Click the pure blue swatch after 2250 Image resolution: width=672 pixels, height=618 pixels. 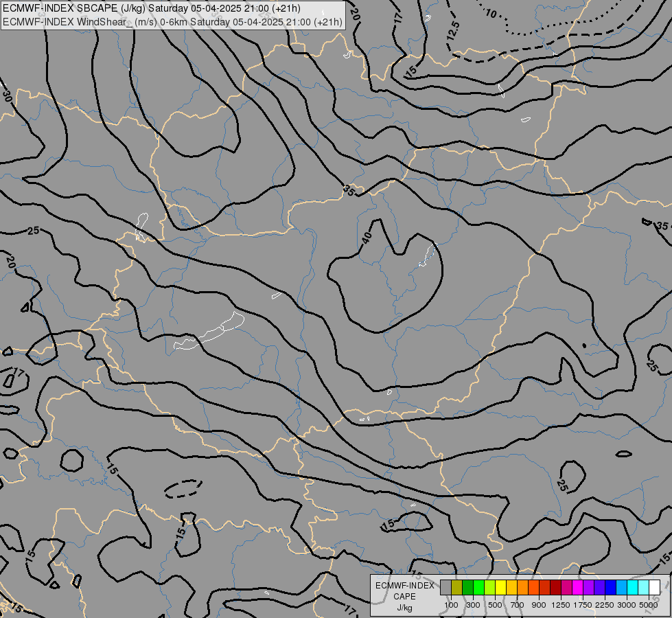coord(611,587)
